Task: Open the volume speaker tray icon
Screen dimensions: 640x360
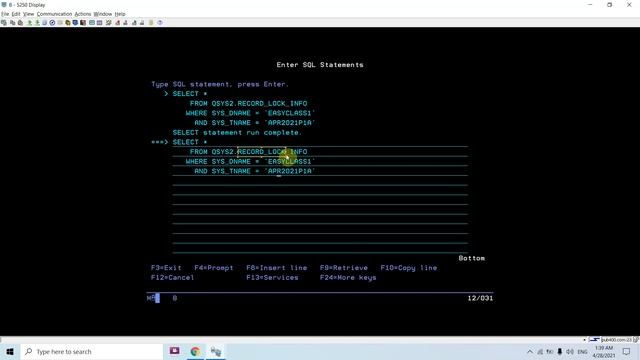Action: 570,351
